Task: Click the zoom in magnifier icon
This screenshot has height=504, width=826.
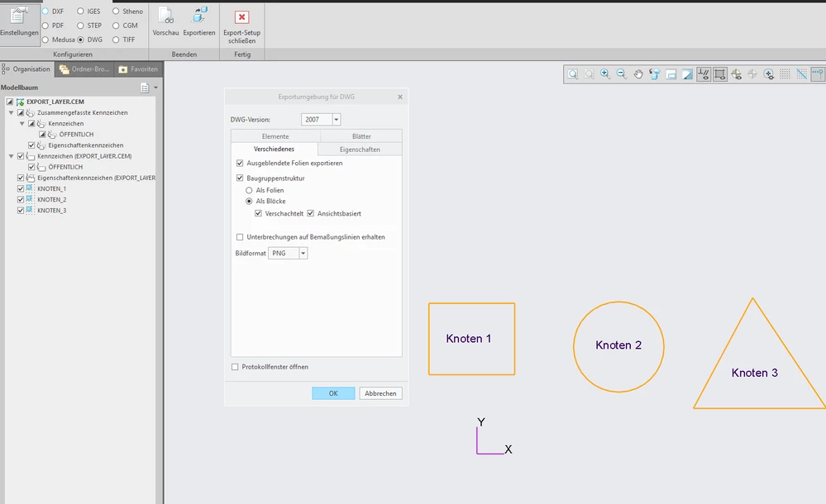Action: 605,74
